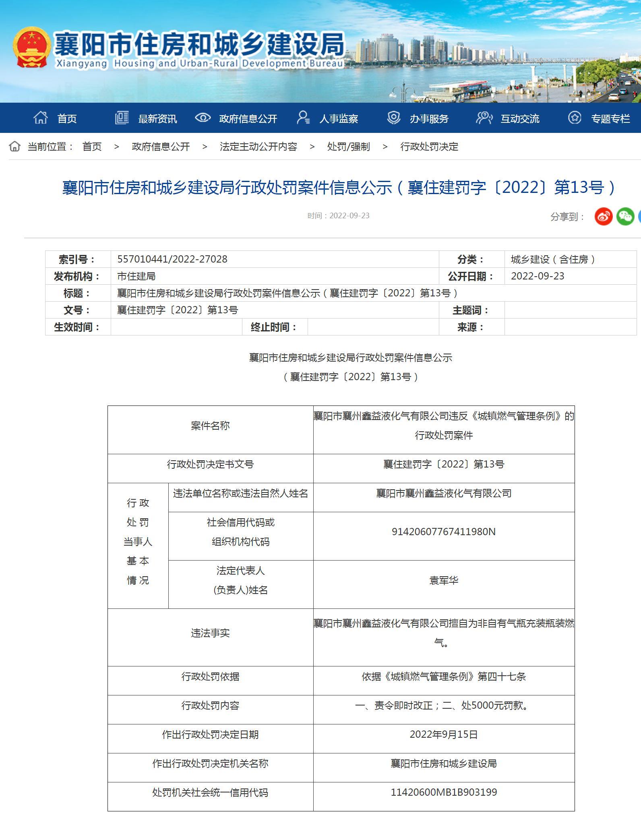
Task: Click the newspaper icon beside 最新资讯
Action: [122, 118]
